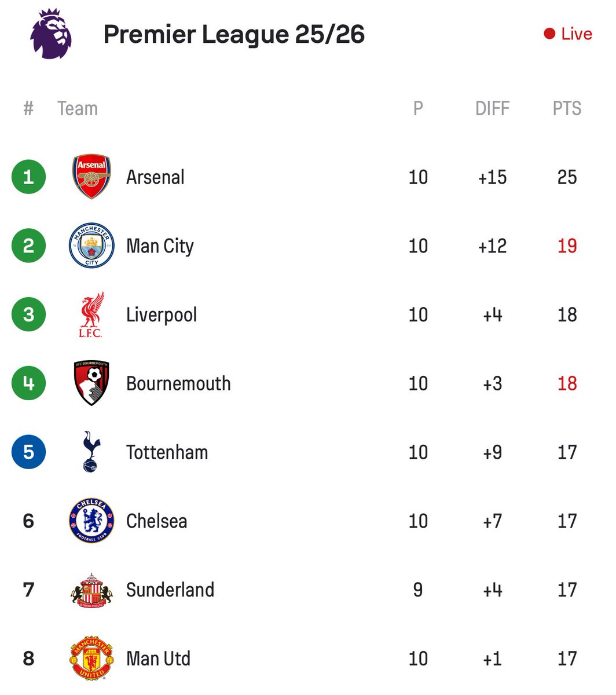Tap the Manchester United crest
Image resolution: width=616 pixels, height=695 pixels.
91,659
